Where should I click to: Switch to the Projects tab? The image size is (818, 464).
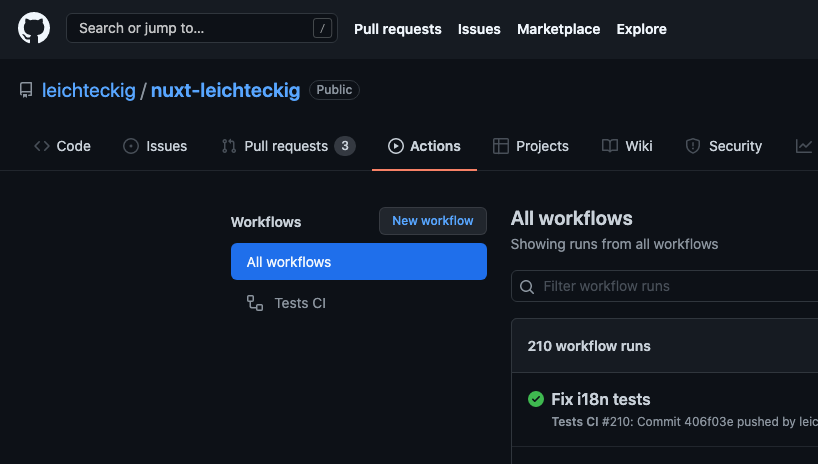pyautogui.click(x=531, y=146)
